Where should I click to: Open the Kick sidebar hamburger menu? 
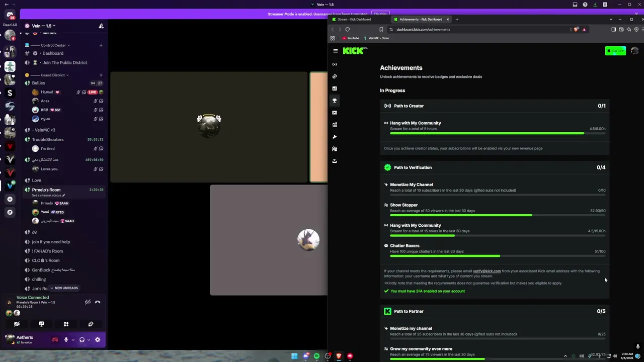tap(336, 51)
